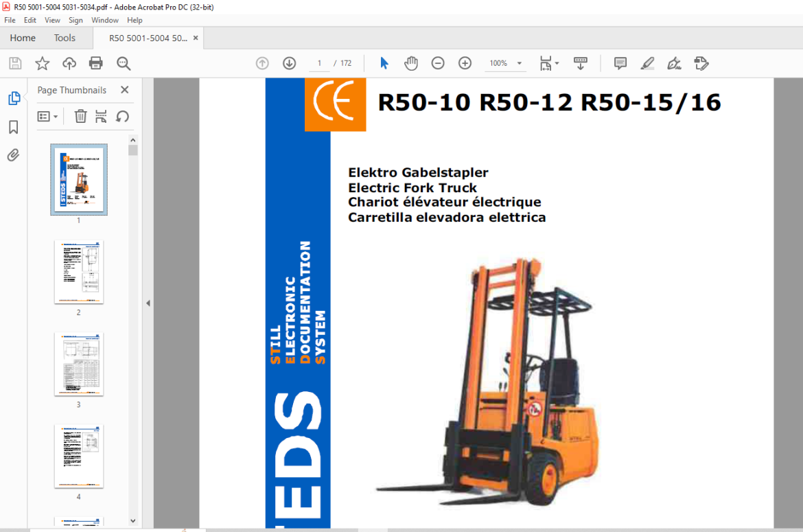This screenshot has width=803, height=532.
Task: Open the Edit menu
Action: coord(30,20)
